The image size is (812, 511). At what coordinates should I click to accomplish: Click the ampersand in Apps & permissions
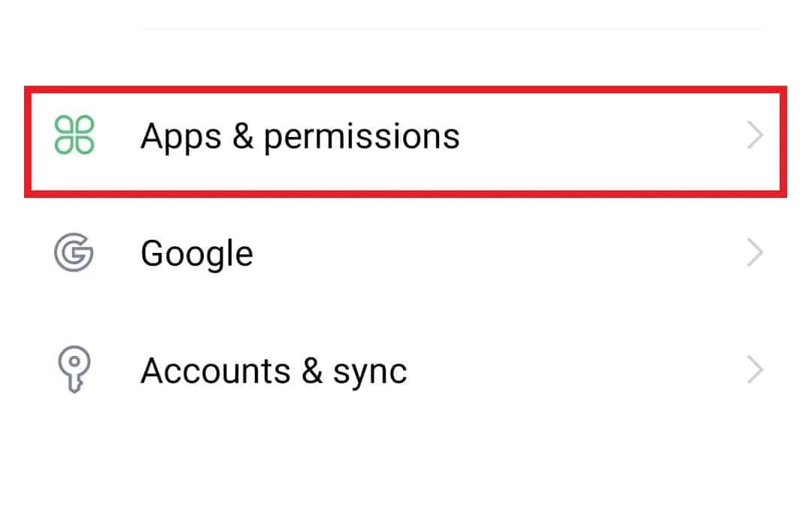point(242,136)
